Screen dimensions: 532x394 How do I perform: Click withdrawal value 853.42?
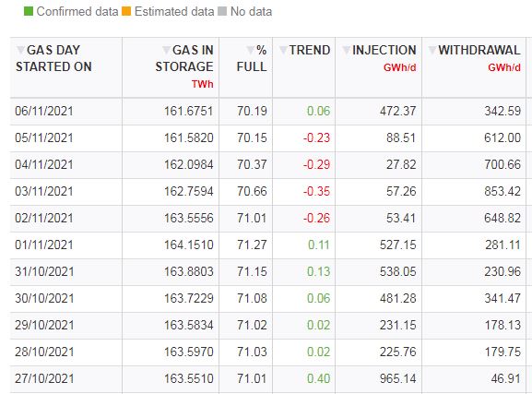pyautogui.click(x=502, y=191)
